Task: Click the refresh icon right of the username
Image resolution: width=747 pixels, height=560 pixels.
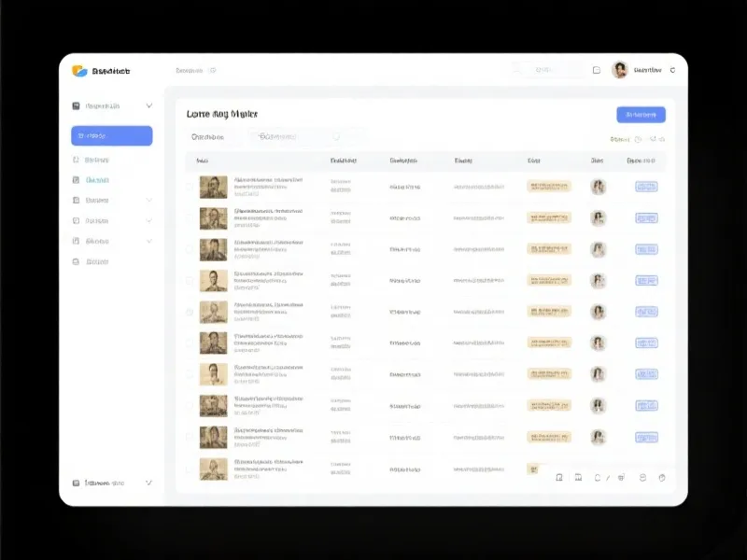Action: tap(673, 70)
